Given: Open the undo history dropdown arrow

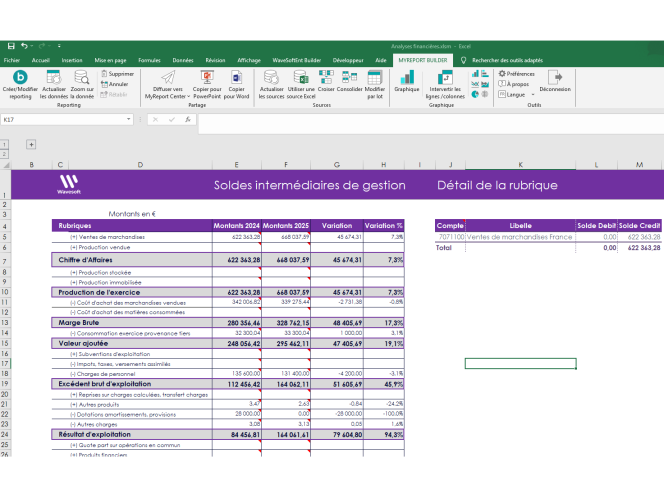Looking at the screenshot, I should (32, 46).
